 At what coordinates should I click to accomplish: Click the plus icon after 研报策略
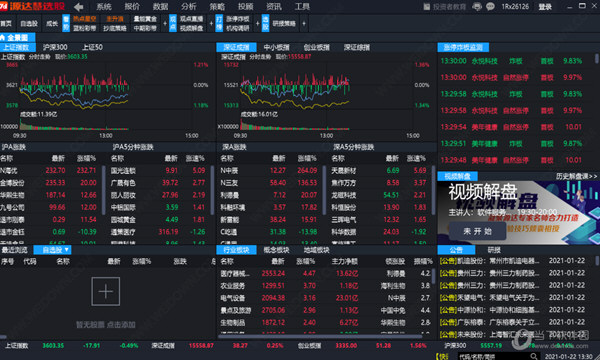304,24
